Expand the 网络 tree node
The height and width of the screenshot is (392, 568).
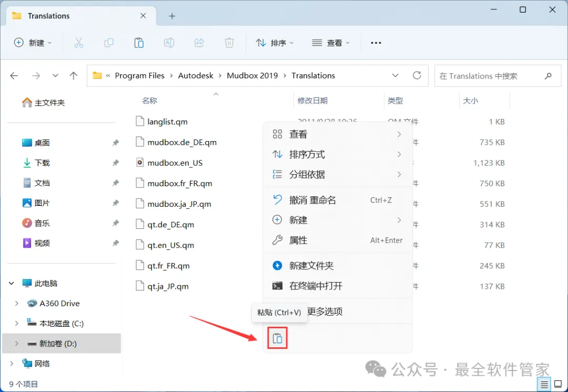click(12, 364)
